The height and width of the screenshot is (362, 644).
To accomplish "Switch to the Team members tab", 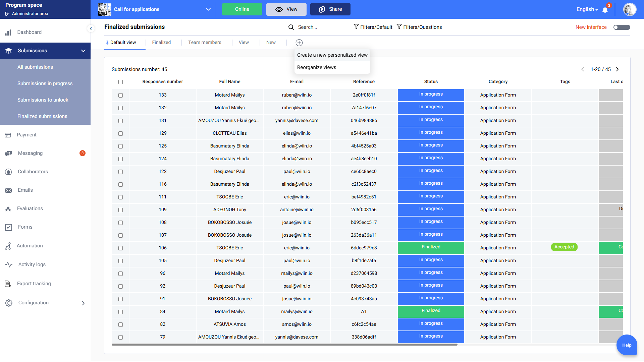I will coord(205,43).
